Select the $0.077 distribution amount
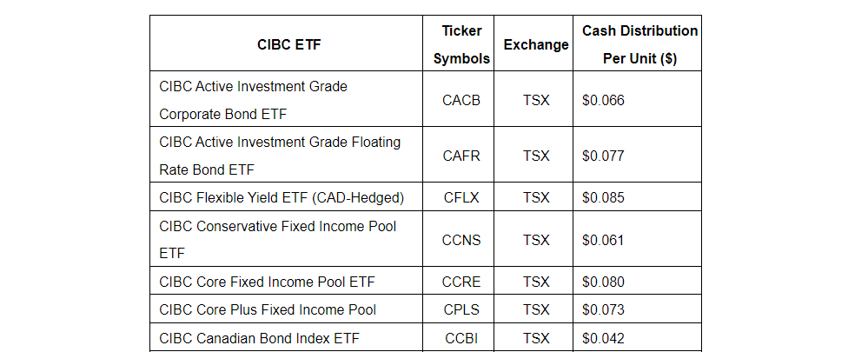868x352 pixels. [604, 156]
